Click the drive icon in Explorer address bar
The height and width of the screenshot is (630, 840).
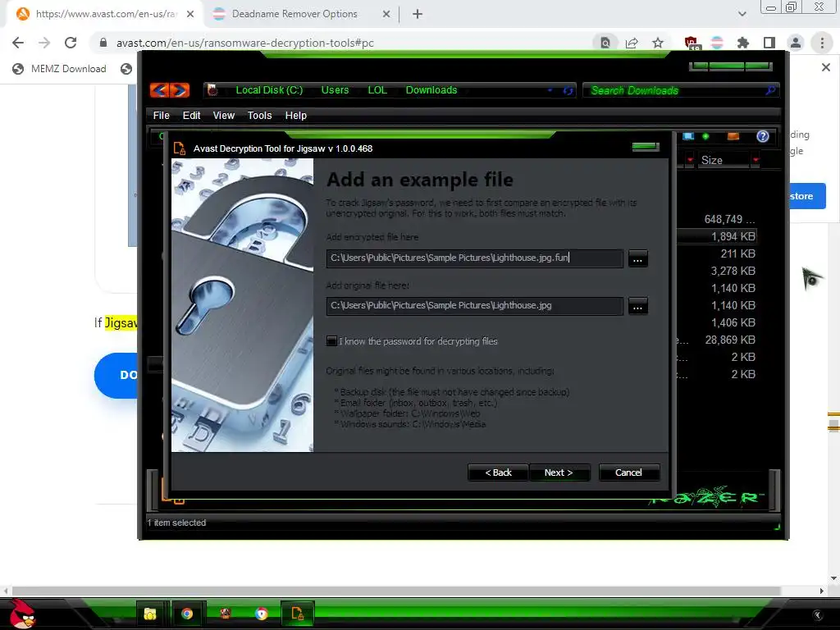(212, 90)
